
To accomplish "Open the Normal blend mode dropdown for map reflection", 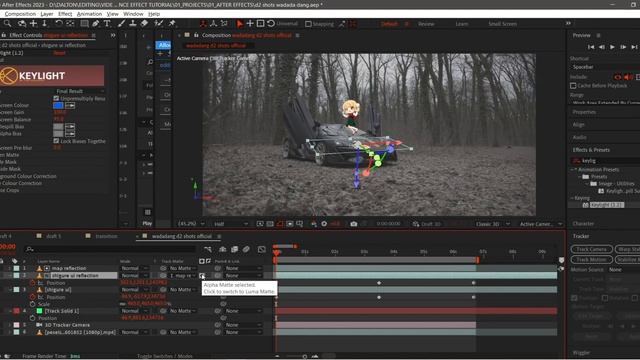I will [x=134, y=268].
